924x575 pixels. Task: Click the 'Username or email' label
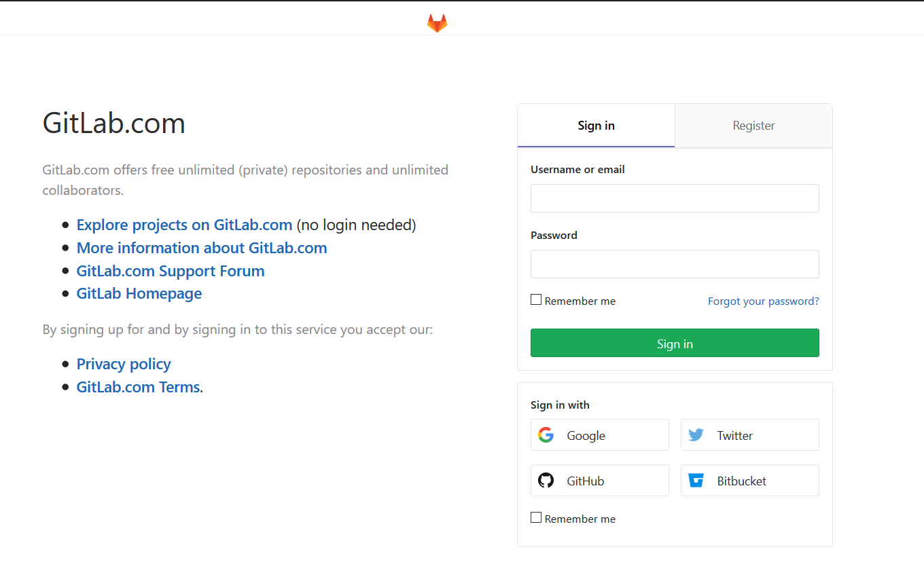pyautogui.click(x=577, y=169)
